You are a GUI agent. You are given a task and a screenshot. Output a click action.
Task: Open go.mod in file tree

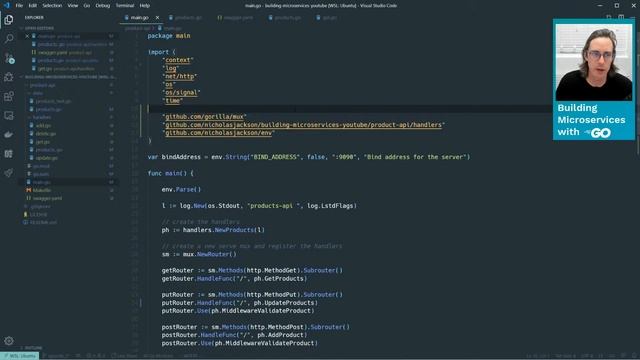click(x=41, y=166)
